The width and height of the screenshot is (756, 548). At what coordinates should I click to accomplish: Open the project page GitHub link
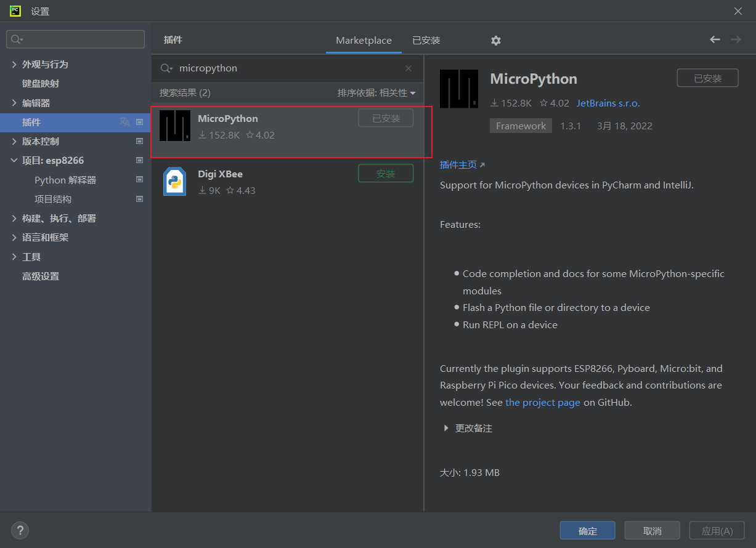pos(543,402)
